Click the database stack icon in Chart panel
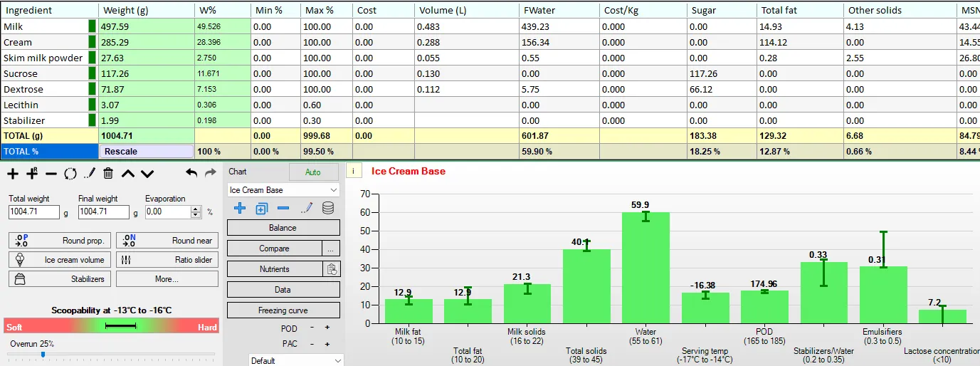 328,208
